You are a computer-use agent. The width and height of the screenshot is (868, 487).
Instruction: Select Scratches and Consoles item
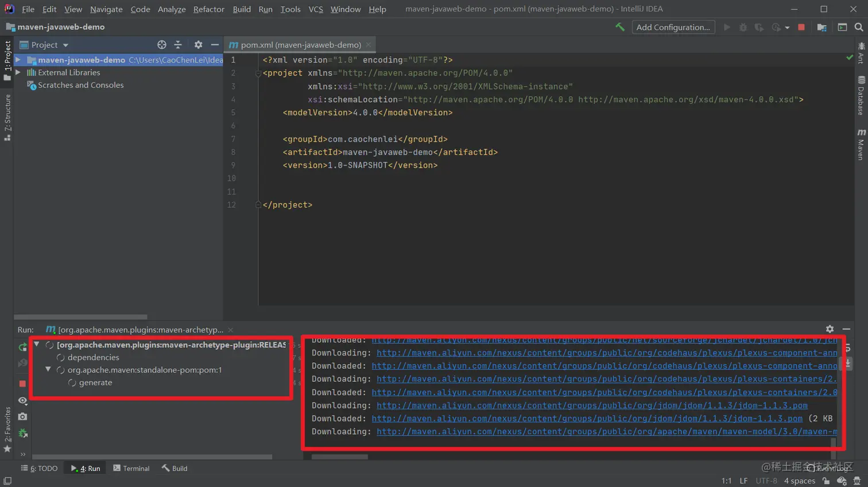coord(80,85)
